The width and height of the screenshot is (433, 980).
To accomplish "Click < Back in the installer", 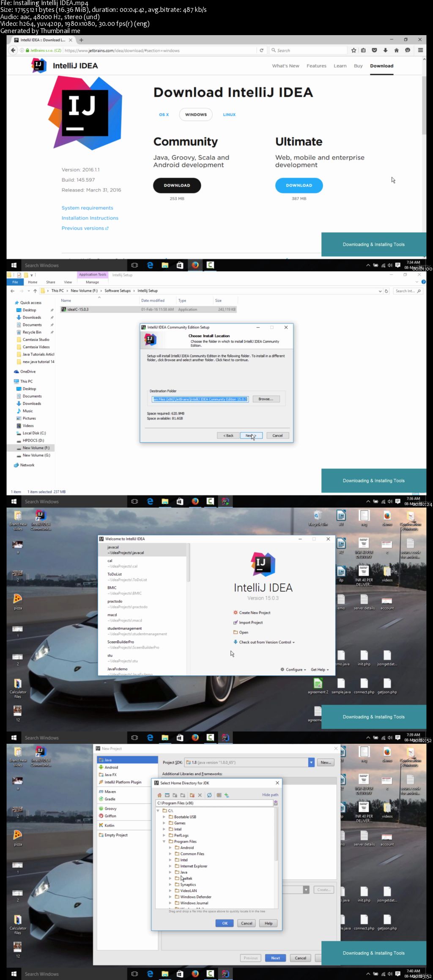I will coord(228,435).
